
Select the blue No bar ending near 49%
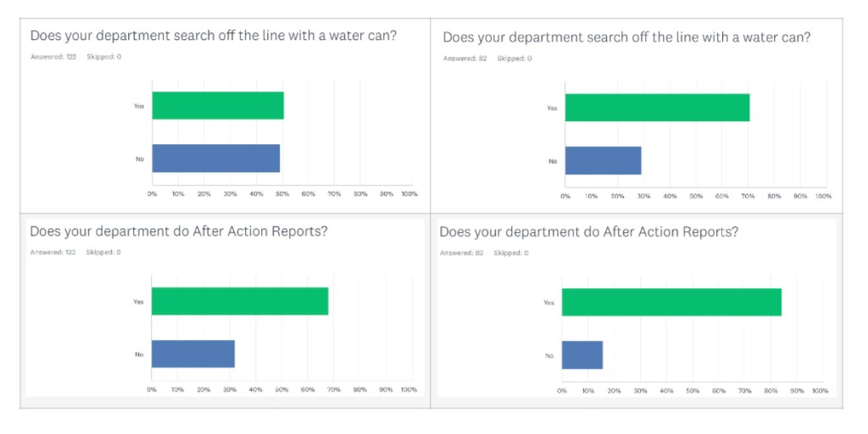[216, 159]
